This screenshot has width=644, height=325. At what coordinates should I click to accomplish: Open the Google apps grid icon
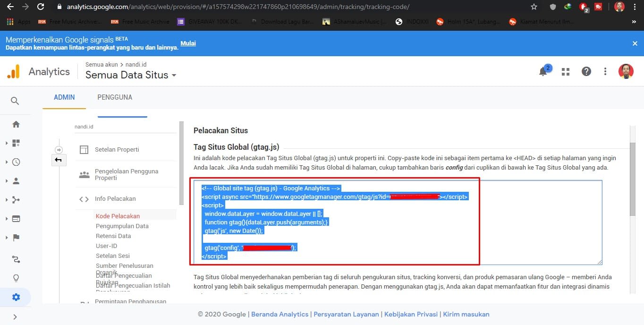tap(566, 71)
